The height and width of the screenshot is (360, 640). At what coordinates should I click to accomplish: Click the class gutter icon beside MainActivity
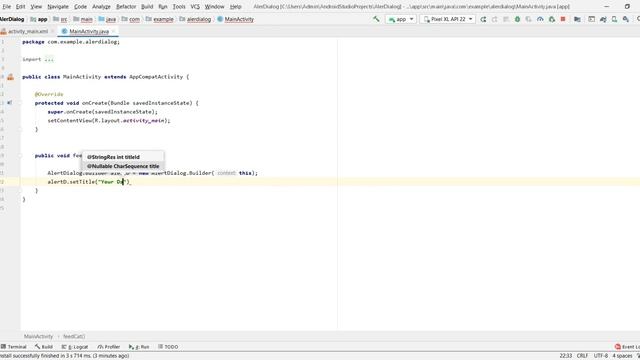[11, 77]
